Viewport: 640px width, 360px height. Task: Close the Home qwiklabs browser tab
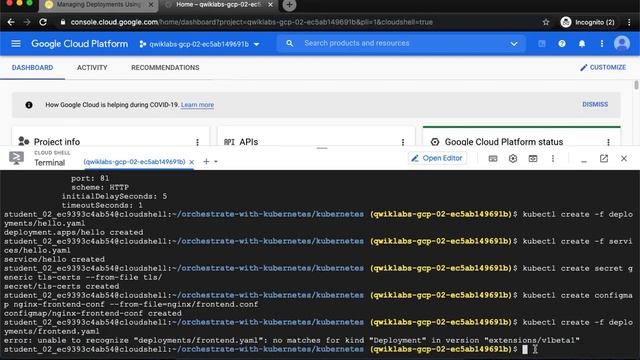(x=270, y=4)
